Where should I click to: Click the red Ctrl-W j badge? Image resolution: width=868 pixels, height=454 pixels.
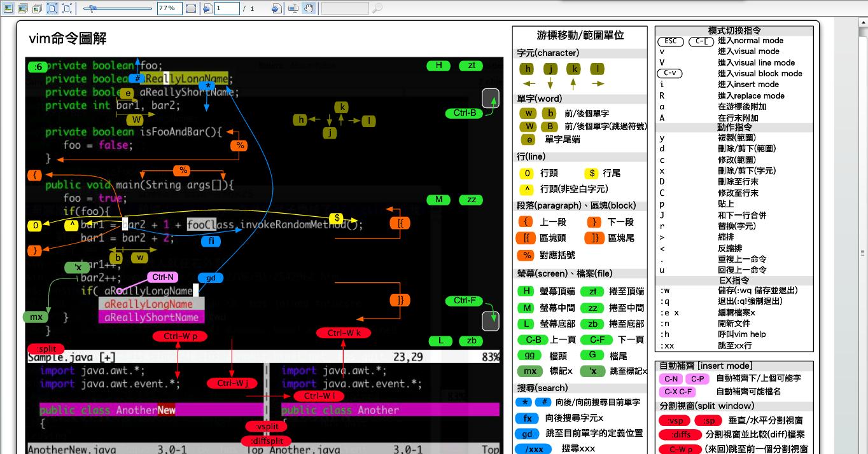click(232, 383)
